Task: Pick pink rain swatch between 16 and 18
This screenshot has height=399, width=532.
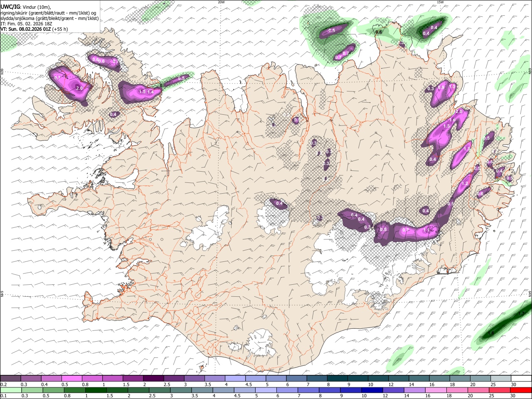Action: click(x=436, y=390)
